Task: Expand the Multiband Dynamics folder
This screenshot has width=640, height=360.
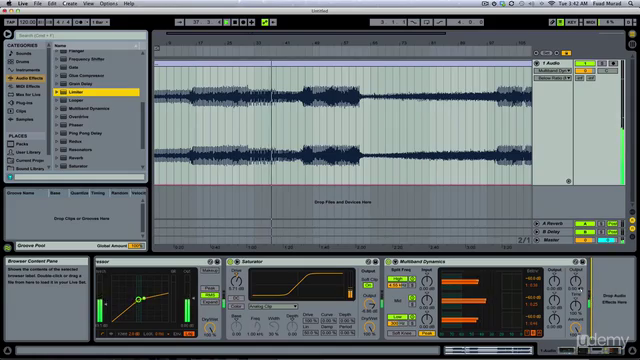Action: point(57,109)
